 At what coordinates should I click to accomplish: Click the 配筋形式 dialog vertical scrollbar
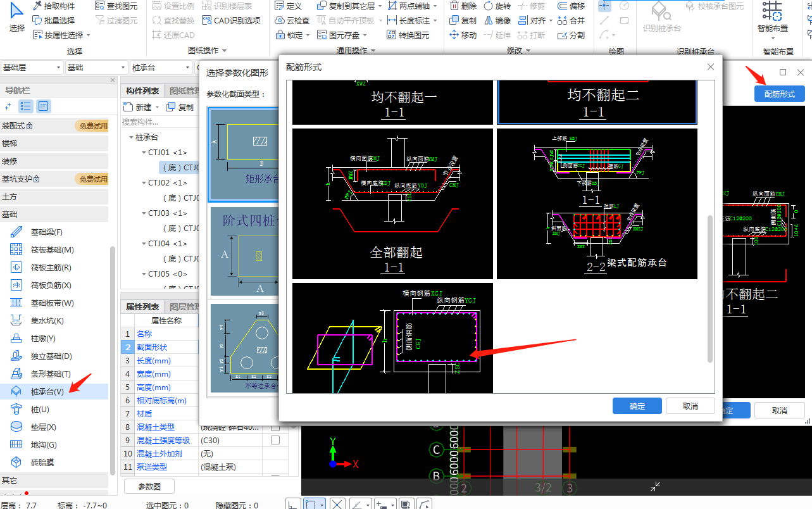(x=710, y=289)
